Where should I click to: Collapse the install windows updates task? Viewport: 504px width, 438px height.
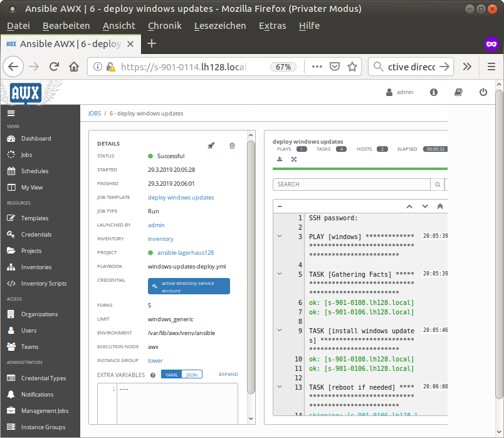(x=280, y=330)
